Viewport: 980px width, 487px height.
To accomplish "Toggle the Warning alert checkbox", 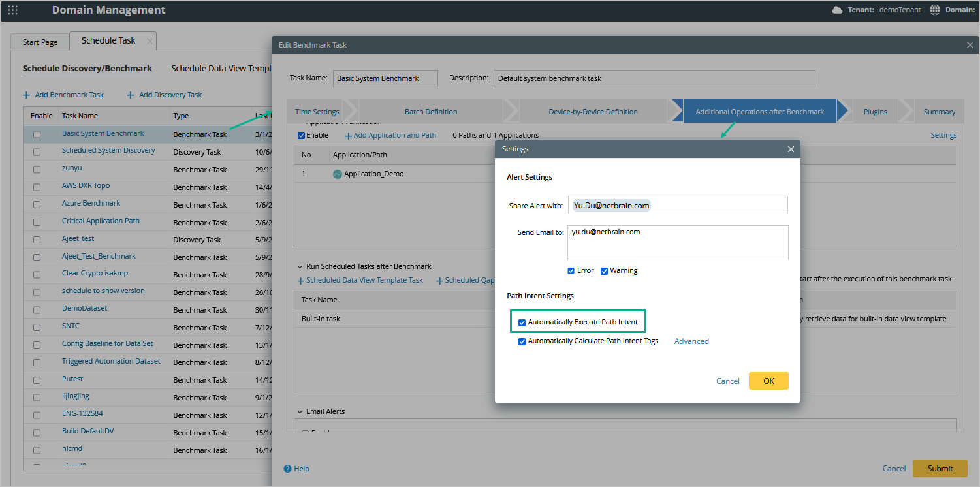I will pyautogui.click(x=604, y=271).
